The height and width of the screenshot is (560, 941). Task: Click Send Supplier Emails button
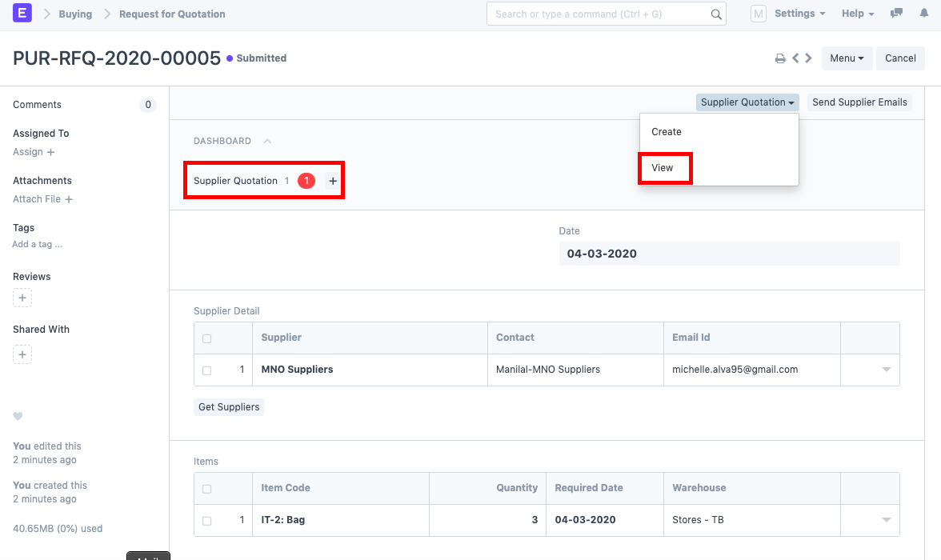pos(859,102)
